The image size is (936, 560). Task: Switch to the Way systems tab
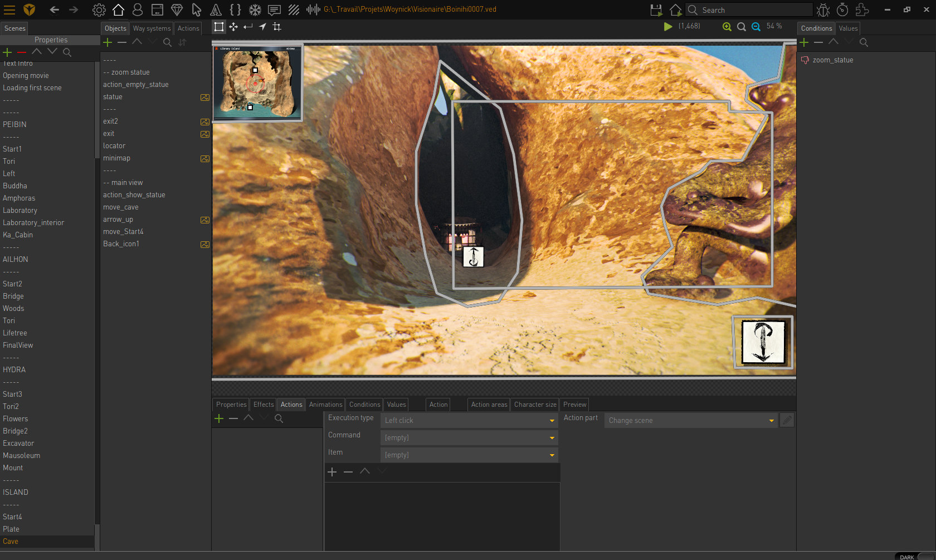coord(152,28)
